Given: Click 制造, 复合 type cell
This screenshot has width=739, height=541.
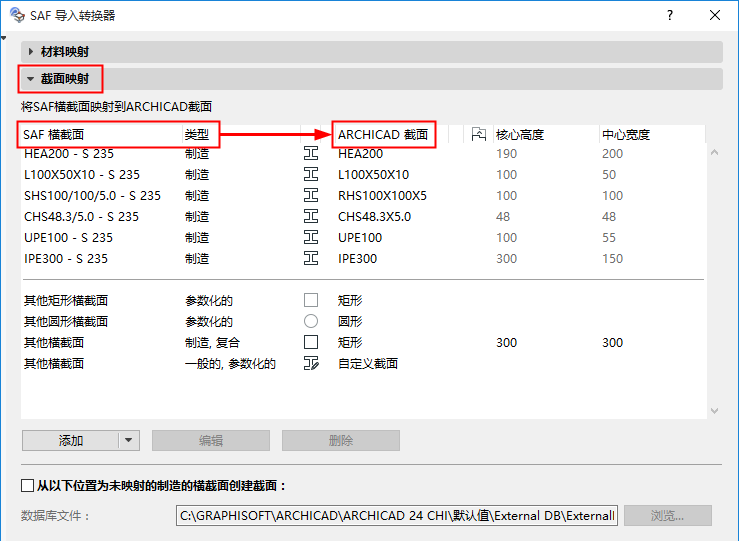Looking at the screenshot, I should 212,342.
